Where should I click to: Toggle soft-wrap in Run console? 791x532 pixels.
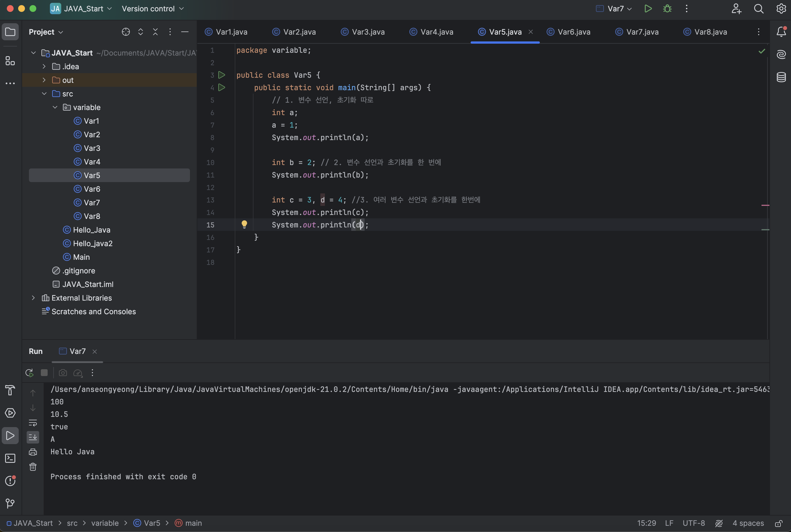click(33, 423)
